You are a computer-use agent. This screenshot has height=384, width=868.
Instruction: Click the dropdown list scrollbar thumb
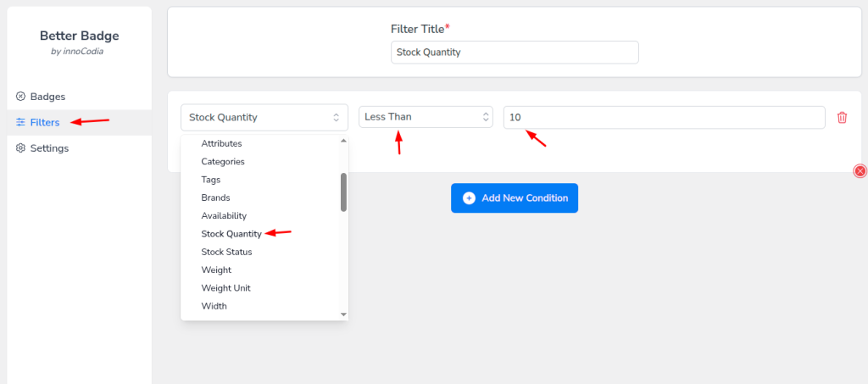point(343,192)
